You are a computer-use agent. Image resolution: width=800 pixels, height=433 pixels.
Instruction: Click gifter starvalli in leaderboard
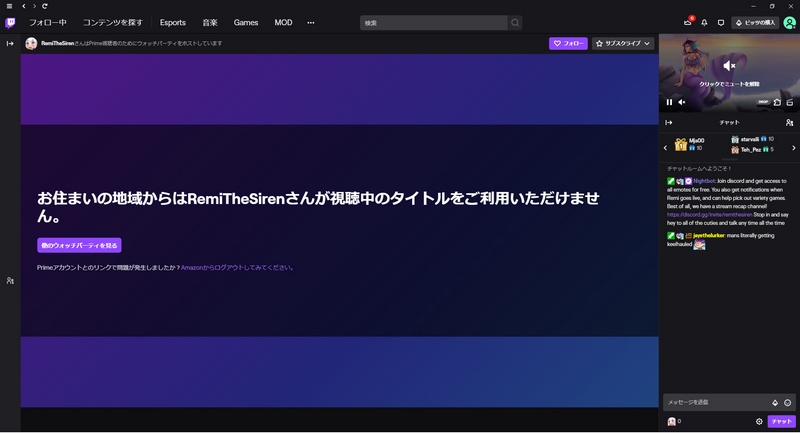tap(752, 139)
